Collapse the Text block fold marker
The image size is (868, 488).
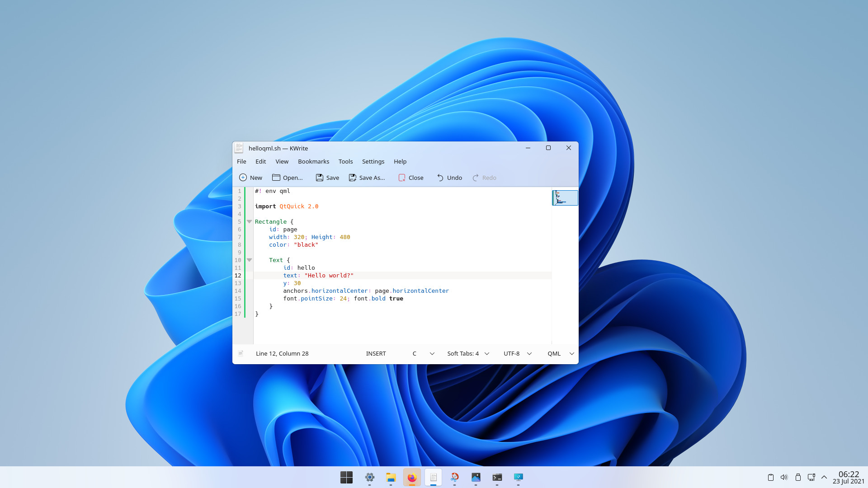249,260
